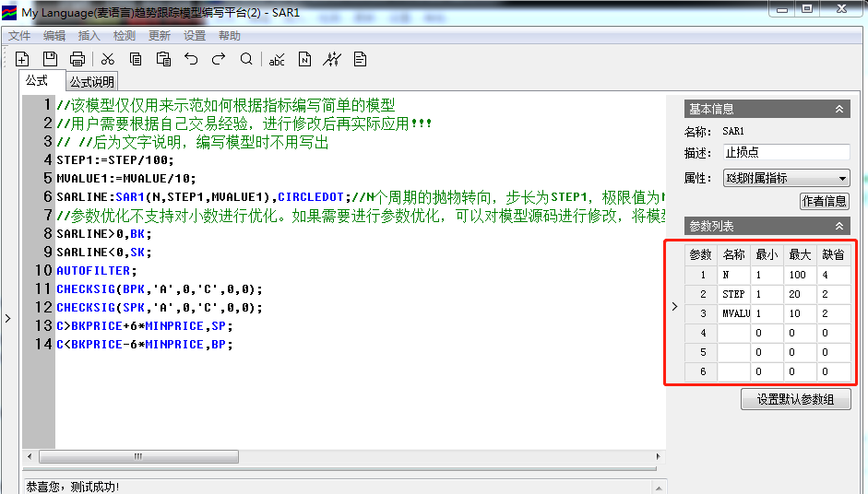The width and height of the screenshot is (868, 494).
Task: Collapse the 参数列表 panel section
Action: pyautogui.click(x=839, y=226)
